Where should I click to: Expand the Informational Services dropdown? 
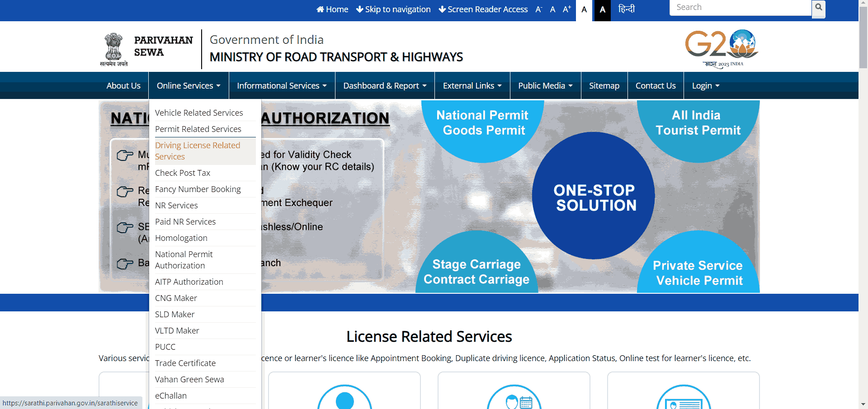click(282, 86)
